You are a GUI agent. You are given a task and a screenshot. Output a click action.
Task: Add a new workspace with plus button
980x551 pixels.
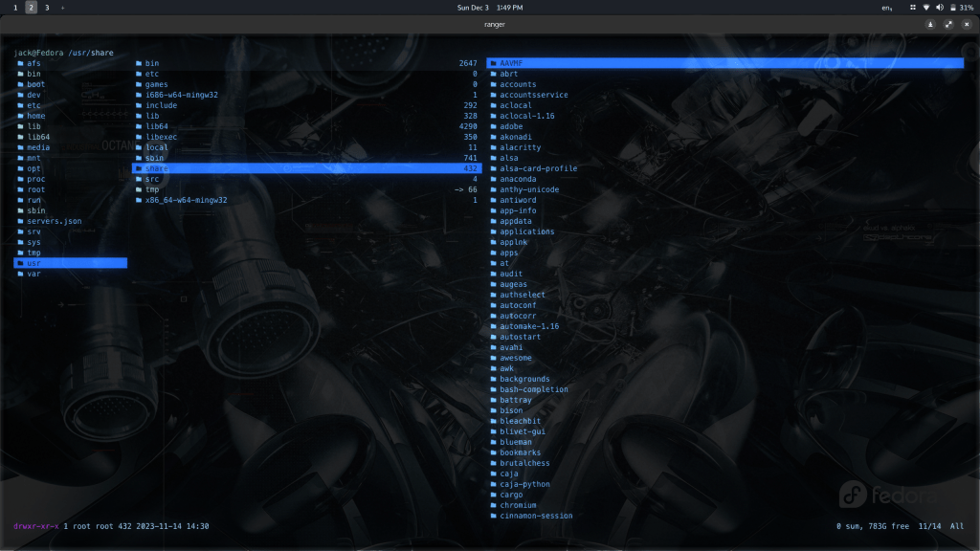63,8
